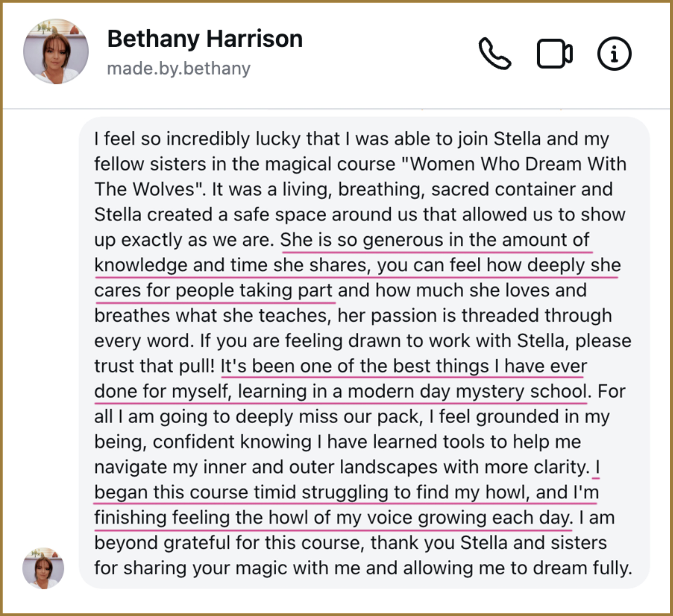Image resolution: width=673 pixels, height=616 pixels.
Task: Start a video call with Bethany
Action: 554,54
